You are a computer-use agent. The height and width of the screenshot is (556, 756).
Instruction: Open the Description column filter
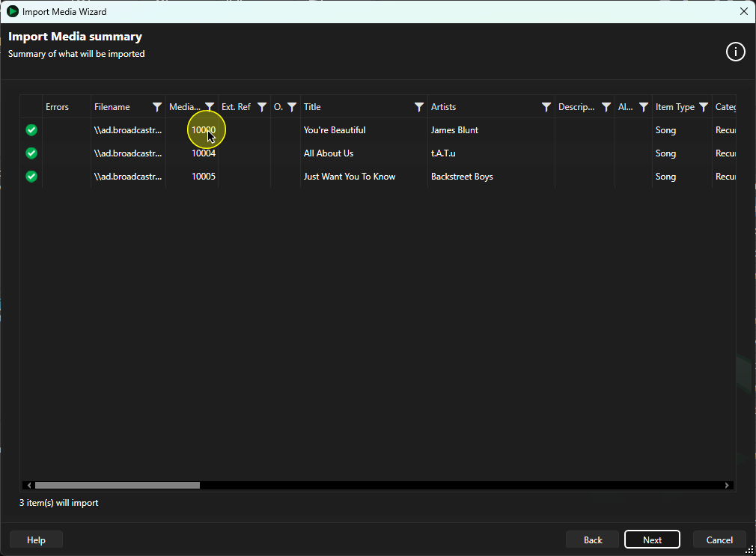pos(606,107)
